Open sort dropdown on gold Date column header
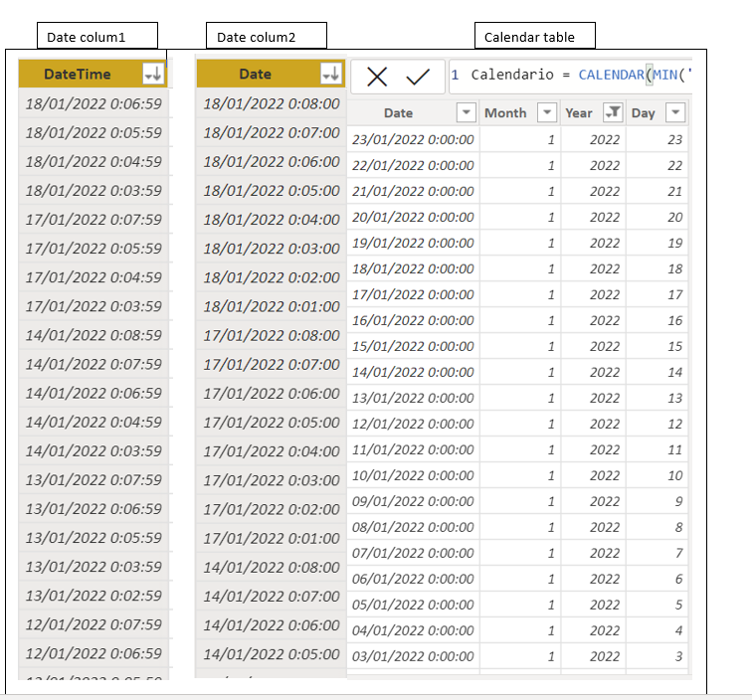Screen dimensions: 752x700 (331, 75)
